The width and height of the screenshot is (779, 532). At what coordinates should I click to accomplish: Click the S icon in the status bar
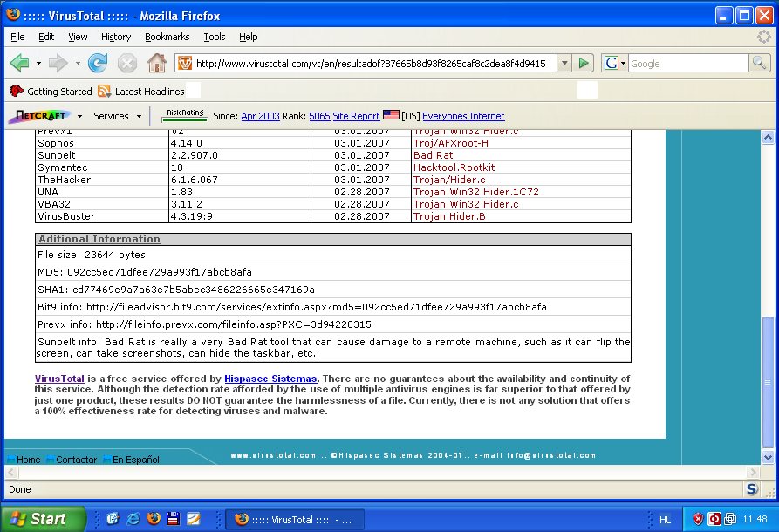[752, 489]
